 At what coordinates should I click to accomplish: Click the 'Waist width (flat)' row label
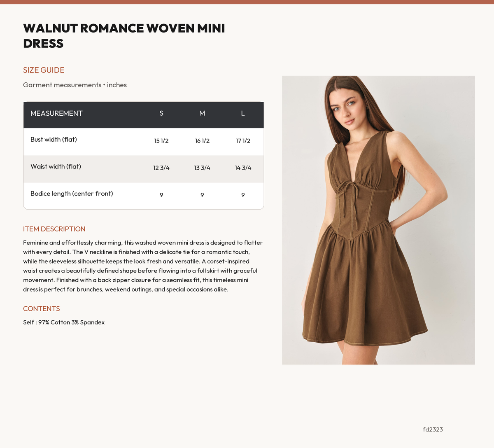point(56,167)
